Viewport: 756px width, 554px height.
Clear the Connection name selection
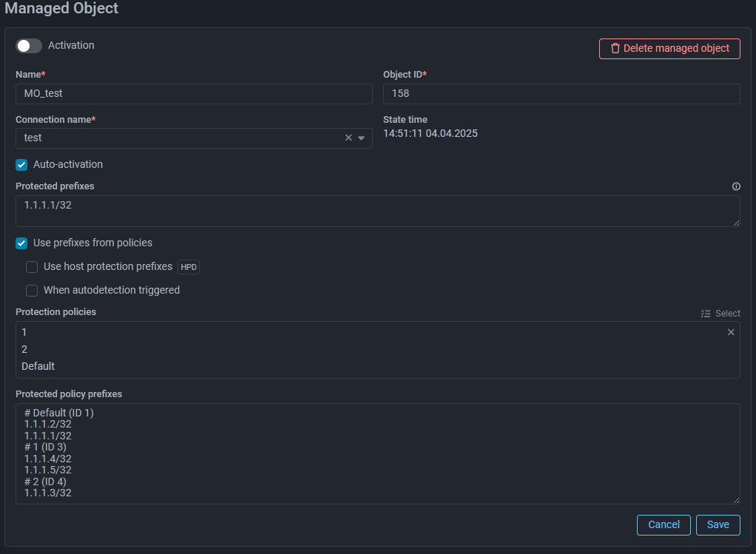[x=348, y=138]
